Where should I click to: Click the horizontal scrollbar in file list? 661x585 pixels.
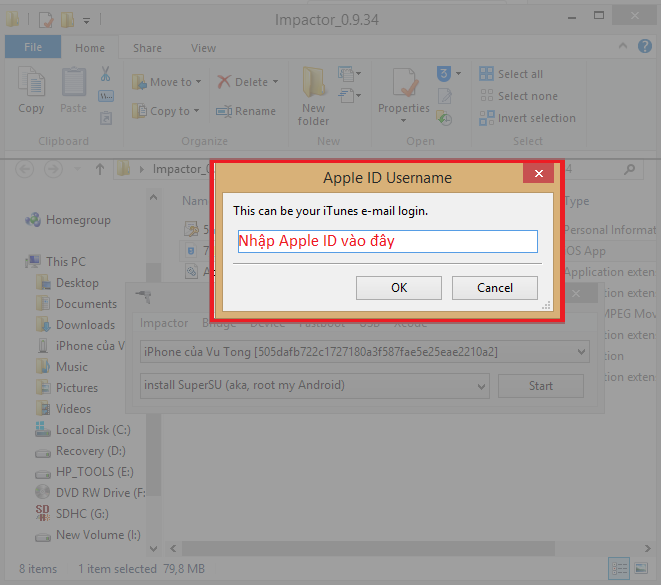click(368, 548)
